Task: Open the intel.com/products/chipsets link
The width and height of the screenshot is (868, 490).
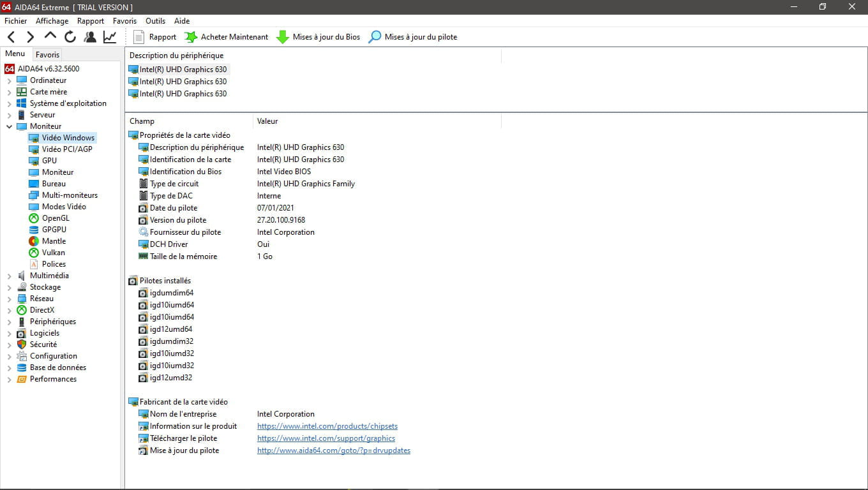Action: click(327, 426)
